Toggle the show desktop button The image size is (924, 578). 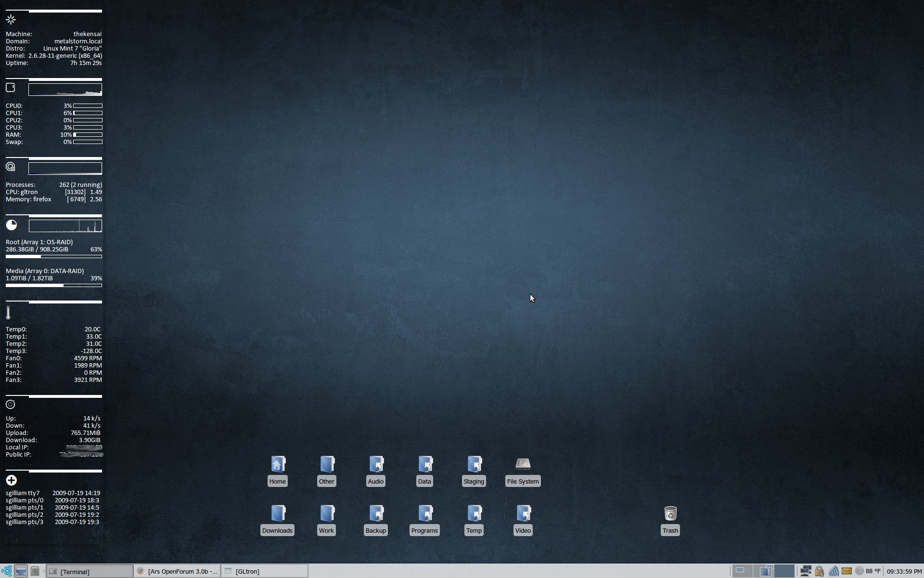click(x=21, y=571)
